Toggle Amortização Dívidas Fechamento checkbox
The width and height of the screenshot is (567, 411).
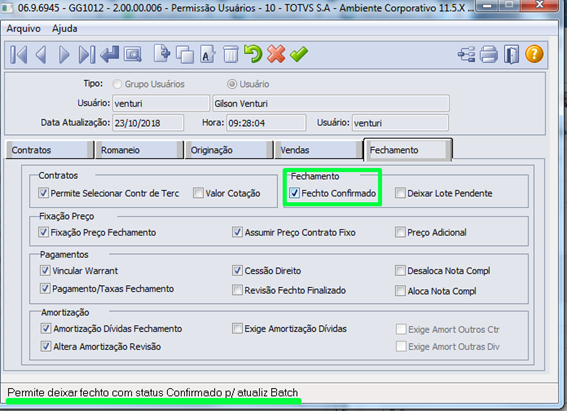pyautogui.click(x=46, y=329)
